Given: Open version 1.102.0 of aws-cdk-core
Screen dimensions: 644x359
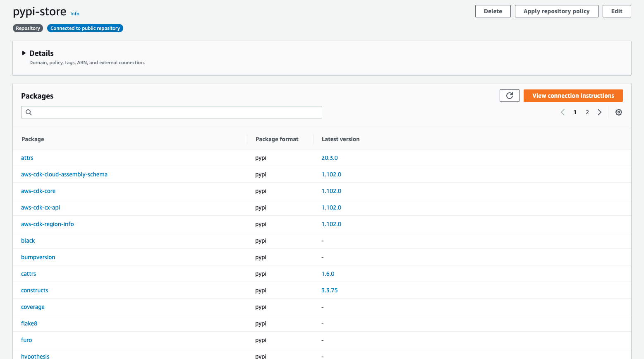Looking at the screenshot, I should coord(331,191).
